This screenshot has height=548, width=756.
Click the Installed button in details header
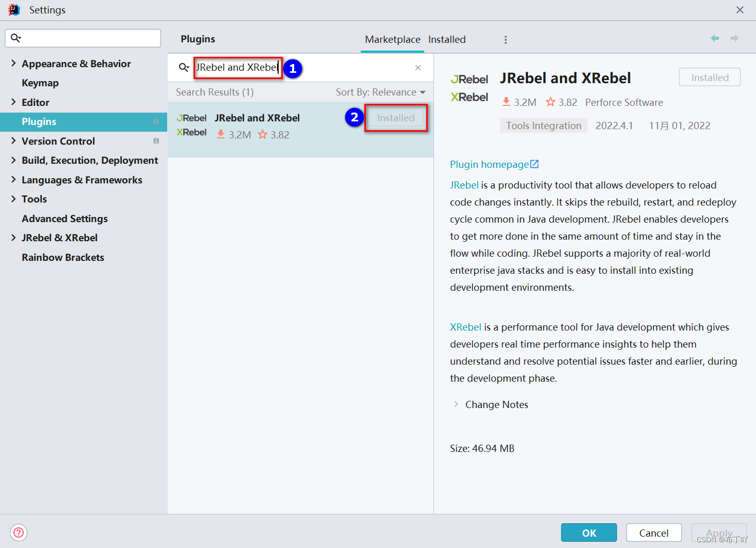point(710,77)
